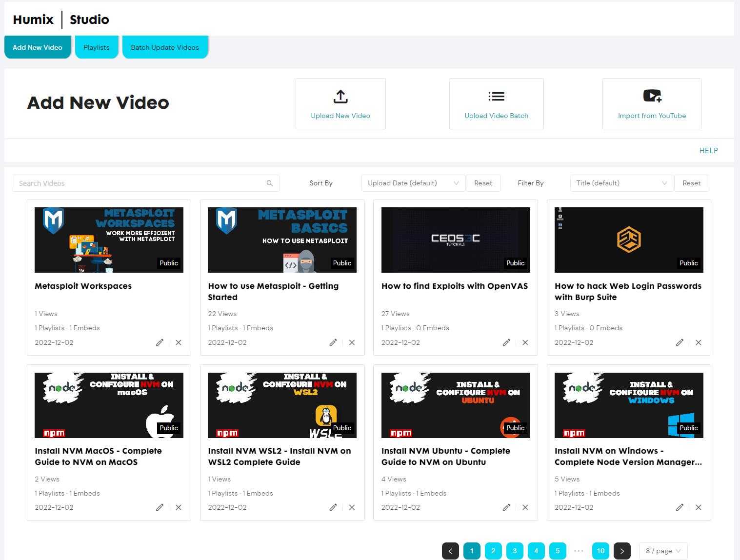Delete How to use Metasploit video
This screenshot has height=560, width=740.
[352, 342]
